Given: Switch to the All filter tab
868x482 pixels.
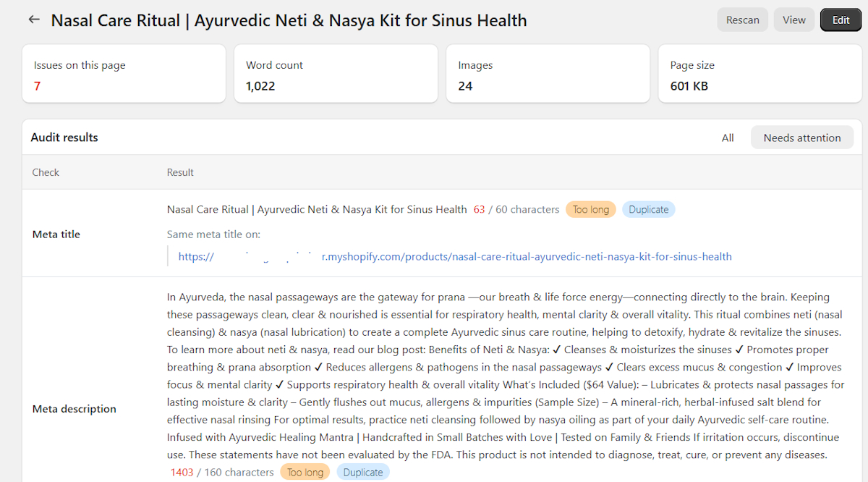Looking at the screenshot, I should pos(728,138).
